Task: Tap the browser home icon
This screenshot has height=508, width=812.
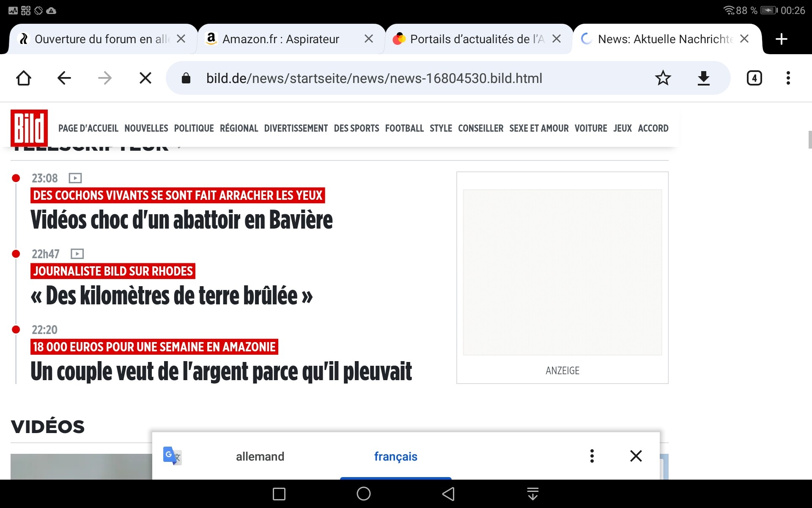Action: 24,78
